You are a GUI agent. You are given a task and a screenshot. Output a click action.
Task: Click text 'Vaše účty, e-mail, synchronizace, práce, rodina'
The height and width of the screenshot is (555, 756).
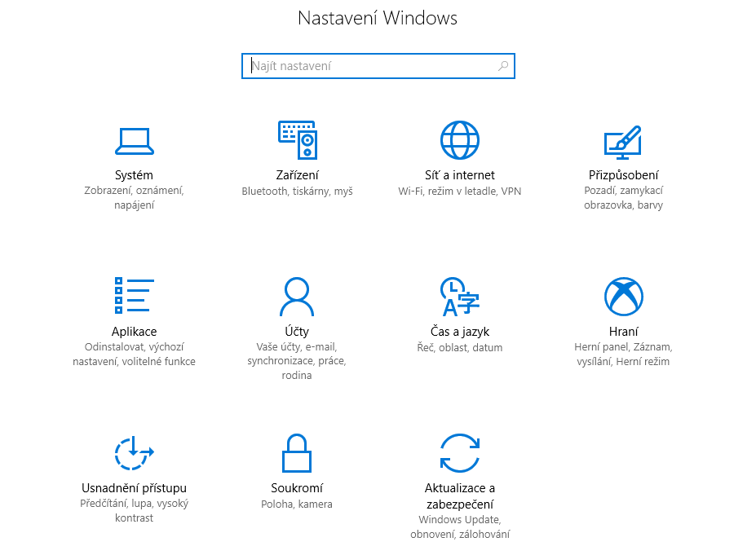coord(297,361)
